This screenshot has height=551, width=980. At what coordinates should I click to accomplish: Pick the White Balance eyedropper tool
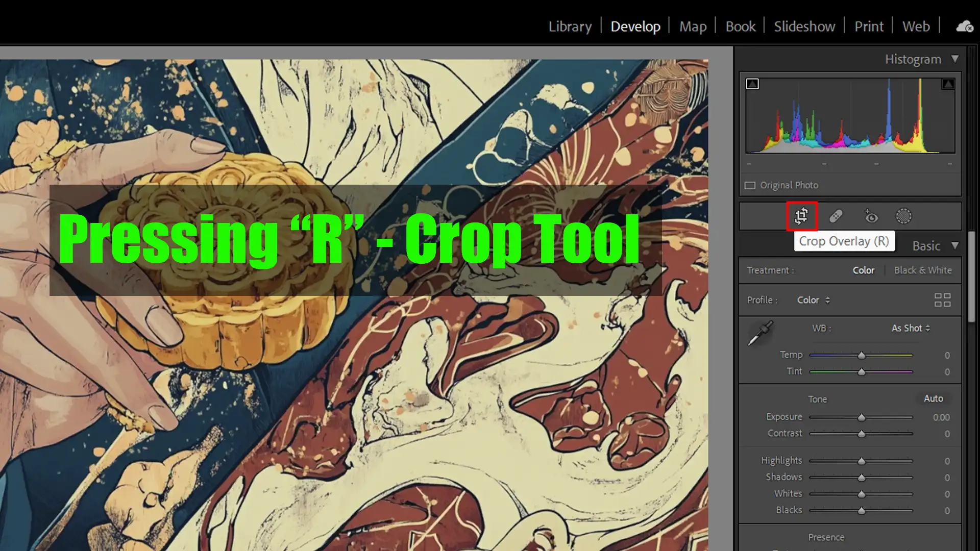761,333
